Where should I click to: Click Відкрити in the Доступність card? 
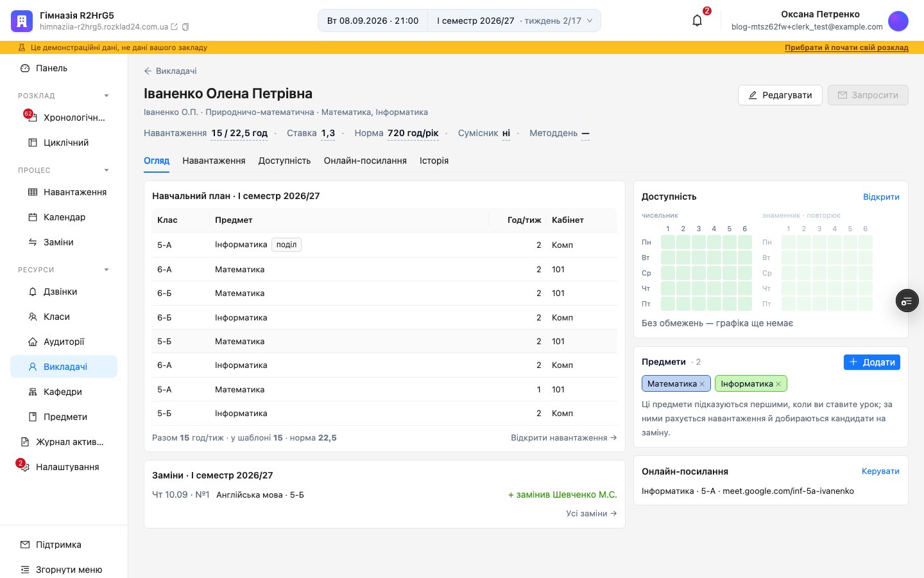point(881,197)
